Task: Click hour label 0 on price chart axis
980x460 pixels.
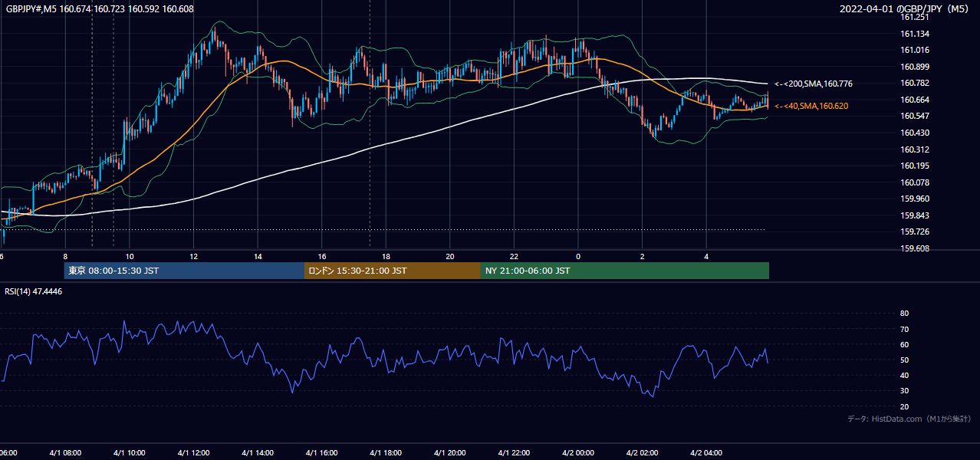Action: [x=578, y=257]
